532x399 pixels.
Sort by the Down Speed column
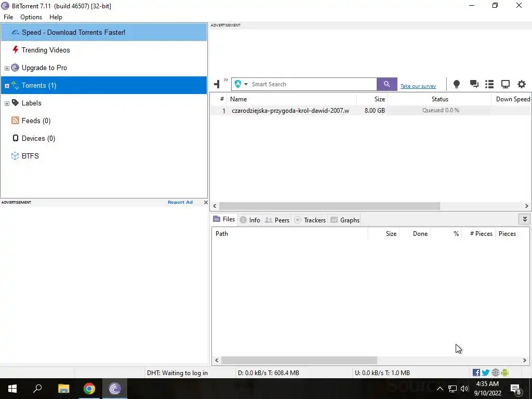pos(512,99)
